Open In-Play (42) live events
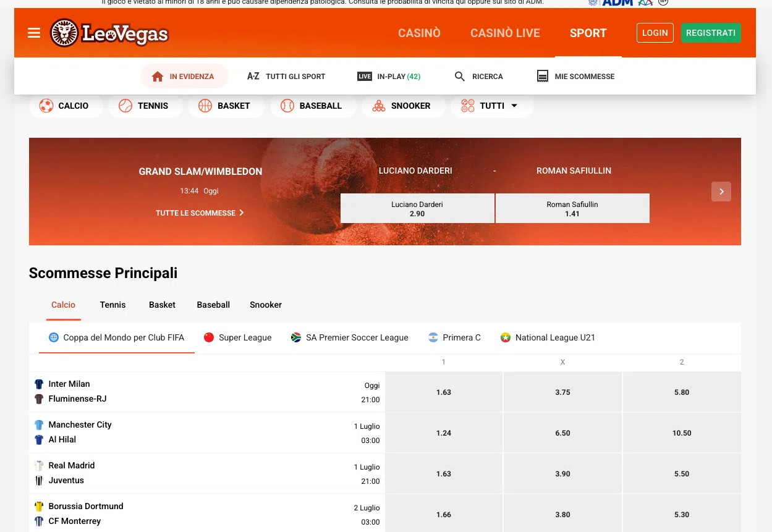 point(389,77)
